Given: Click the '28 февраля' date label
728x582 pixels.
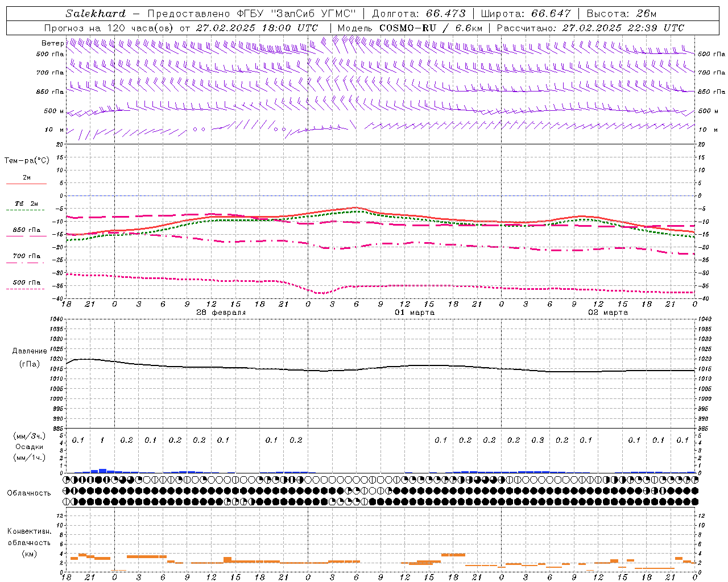Looking at the screenshot, I should (221, 313).
